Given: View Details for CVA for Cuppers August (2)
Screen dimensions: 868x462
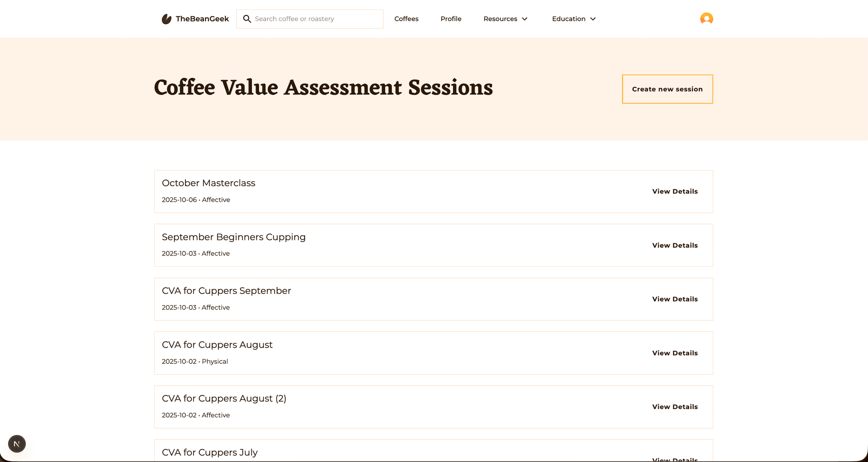Looking at the screenshot, I should 675,406.
